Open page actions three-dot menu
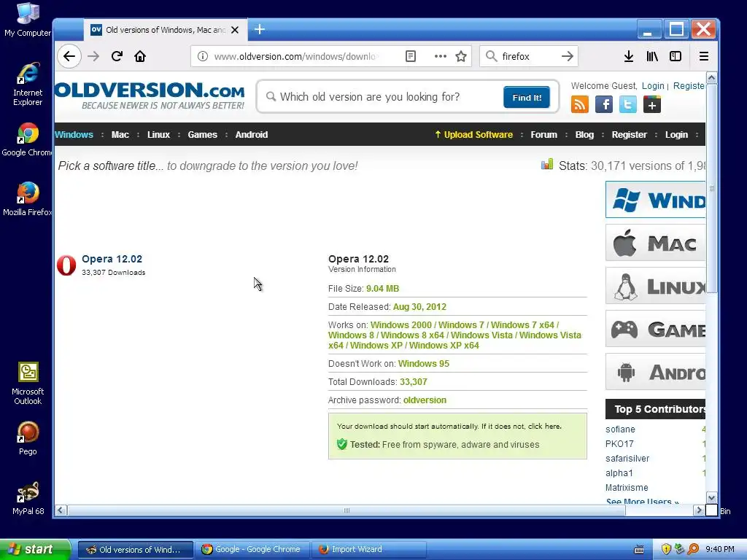 [x=440, y=56]
